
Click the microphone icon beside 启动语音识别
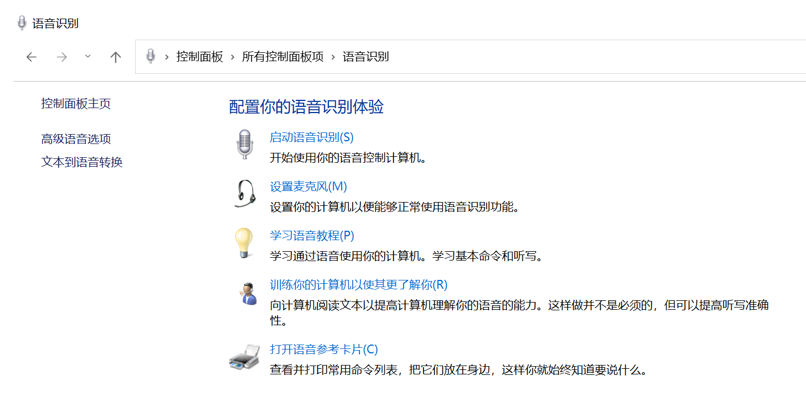(245, 145)
